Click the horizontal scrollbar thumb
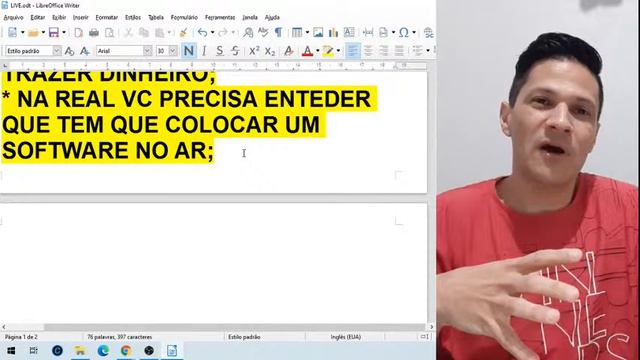Screen dimensions: 640x360 tap(235, 327)
